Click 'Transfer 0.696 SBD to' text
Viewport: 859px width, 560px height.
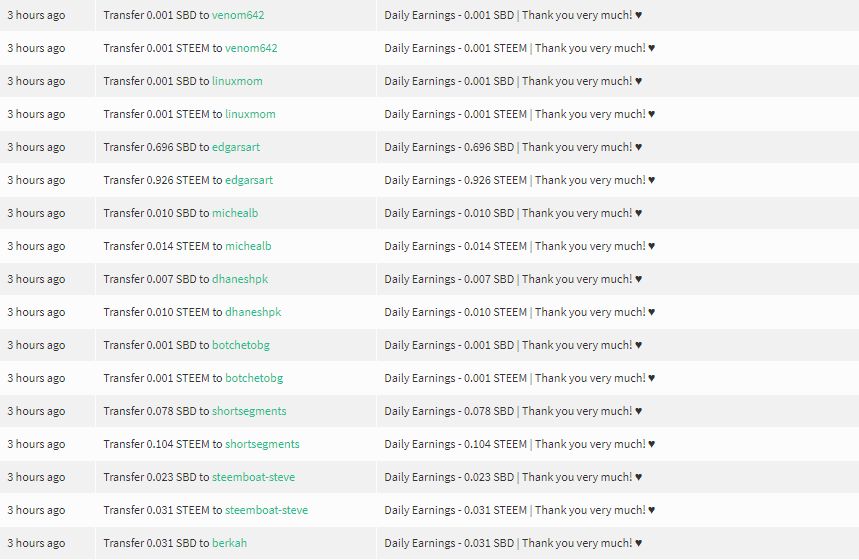click(156, 147)
